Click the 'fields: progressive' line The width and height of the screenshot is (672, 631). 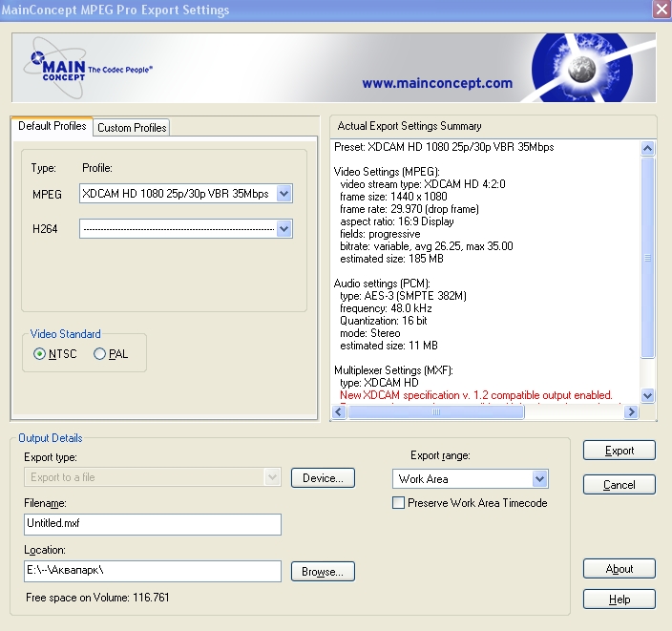[x=380, y=234]
